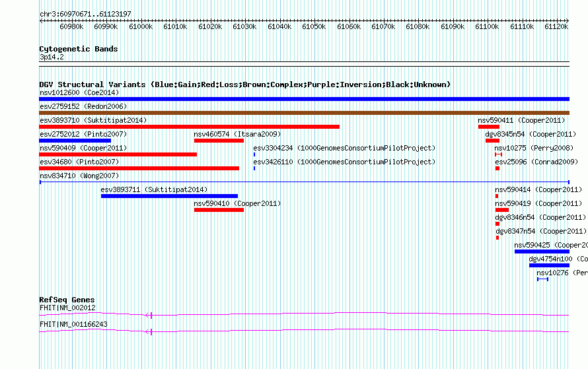588x369 pixels.
Task: Open nsv460574 (Itsara2009) variant label
Action: coord(237,134)
